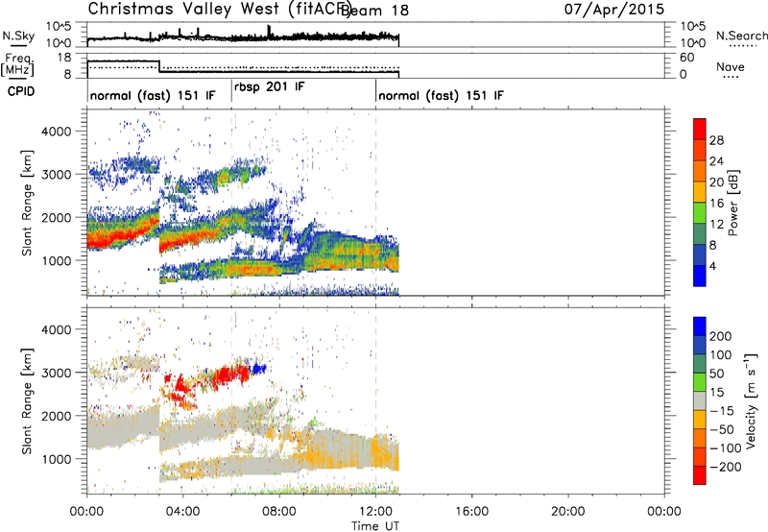The width and height of the screenshot is (768, 532).
Task: Click the second 'normal (fast) 151 IF' label after 12:00
Action: [441, 95]
